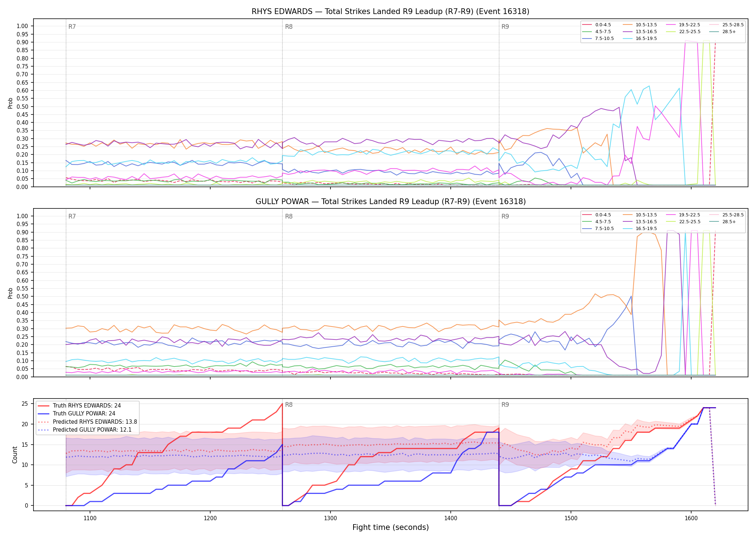The width and height of the screenshot is (756, 540).
Task: Click the R8 round marker in the GULLY POWAR chart
Action: click(289, 216)
